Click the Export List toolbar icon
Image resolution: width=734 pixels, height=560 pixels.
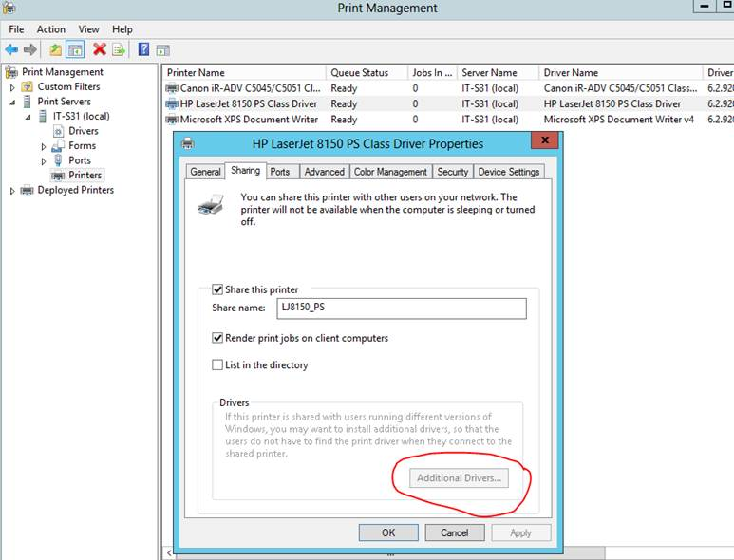pyautogui.click(x=119, y=49)
